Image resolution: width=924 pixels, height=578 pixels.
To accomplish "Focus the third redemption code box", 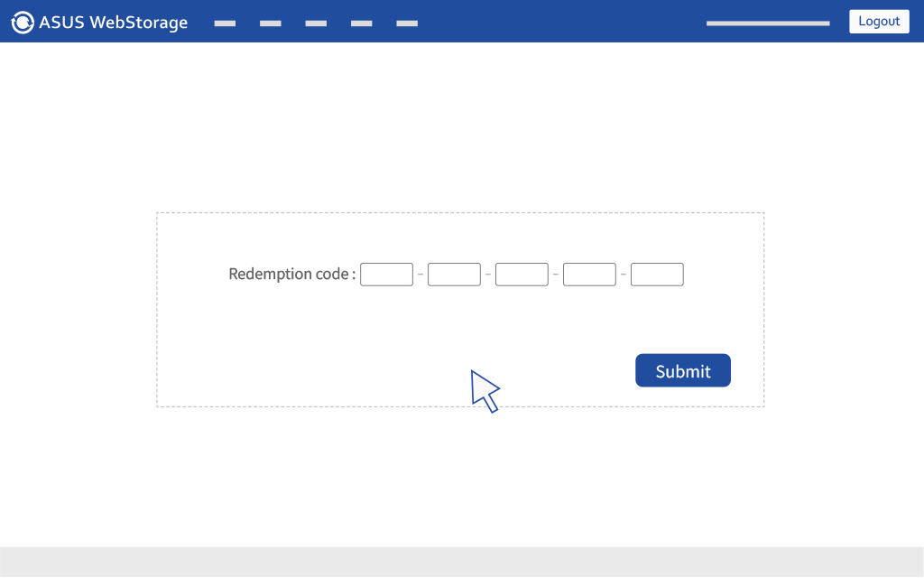I will click(x=522, y=275).
